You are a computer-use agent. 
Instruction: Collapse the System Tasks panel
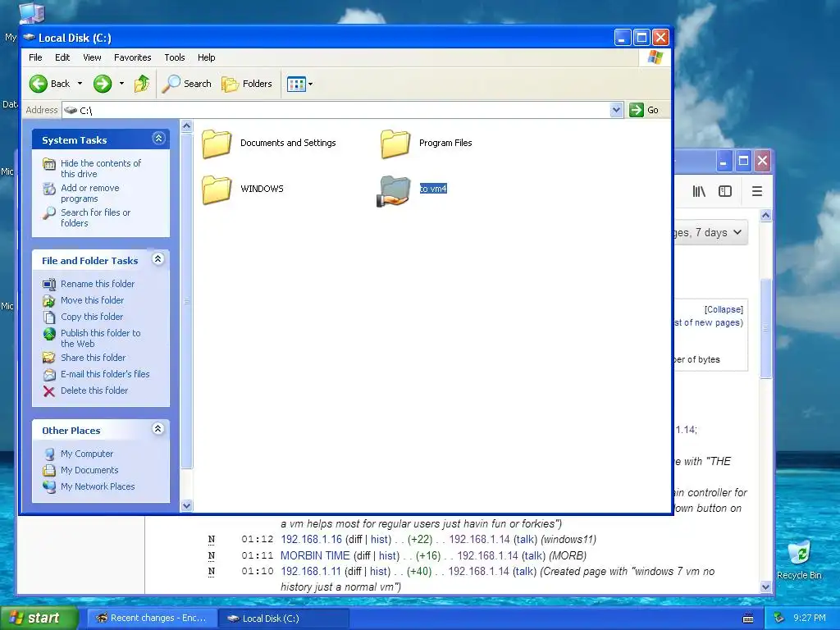[x=158, y=139]
